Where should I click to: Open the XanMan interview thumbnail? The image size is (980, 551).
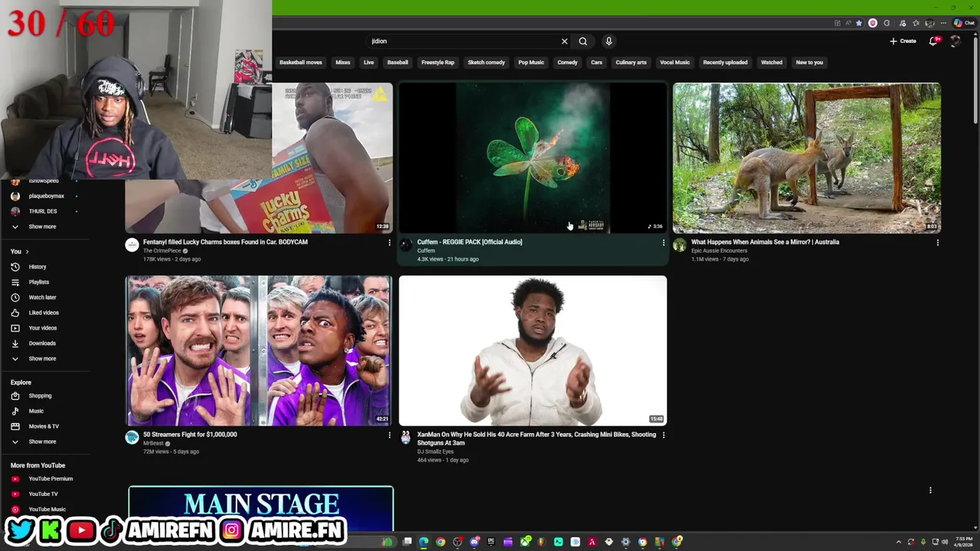[532, 350]
